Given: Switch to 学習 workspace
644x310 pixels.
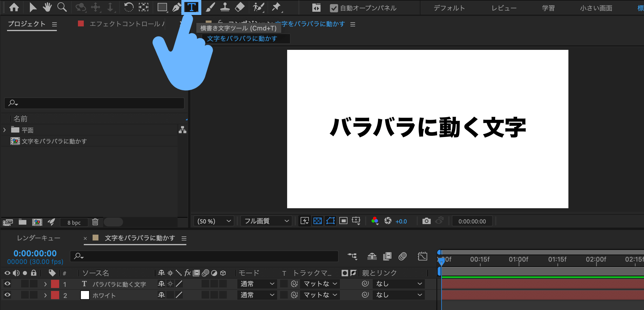Looking at the screenshot, I should 548,8.
